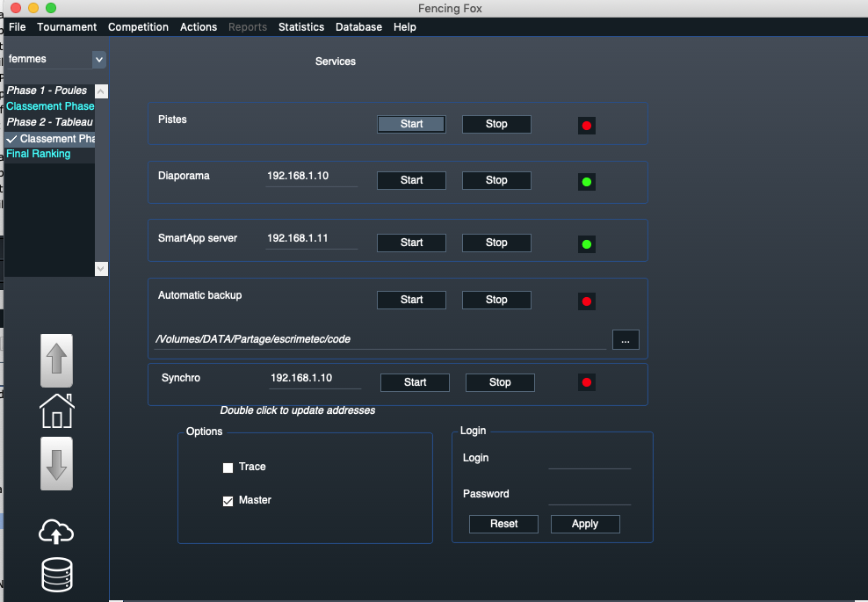Click the up arrow navigation icon
This screenshot has height=602, width=868.
pyautogui.click(x=56, y=360)
